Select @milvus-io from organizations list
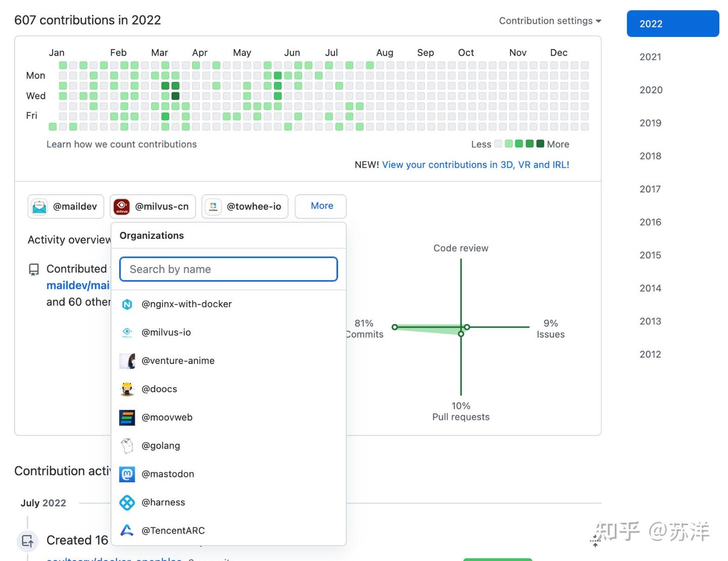 pyautogui.click(x=229, y=333)
